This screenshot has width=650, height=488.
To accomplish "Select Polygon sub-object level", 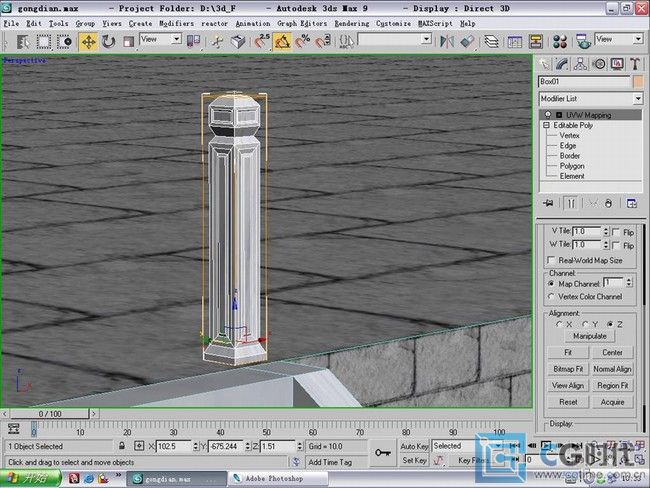I will tap(572, 166).
